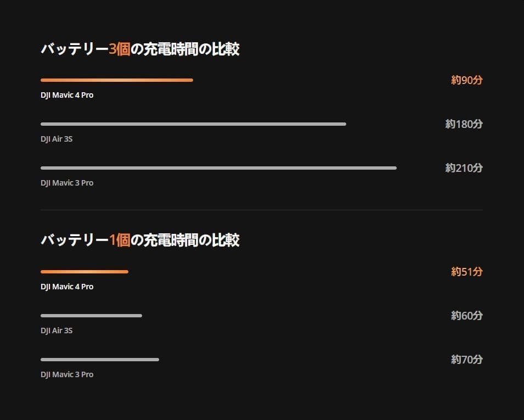The image size is (524, 420).
Task: Select the 約70分 charging time value
Action: (x=466, y=360)
